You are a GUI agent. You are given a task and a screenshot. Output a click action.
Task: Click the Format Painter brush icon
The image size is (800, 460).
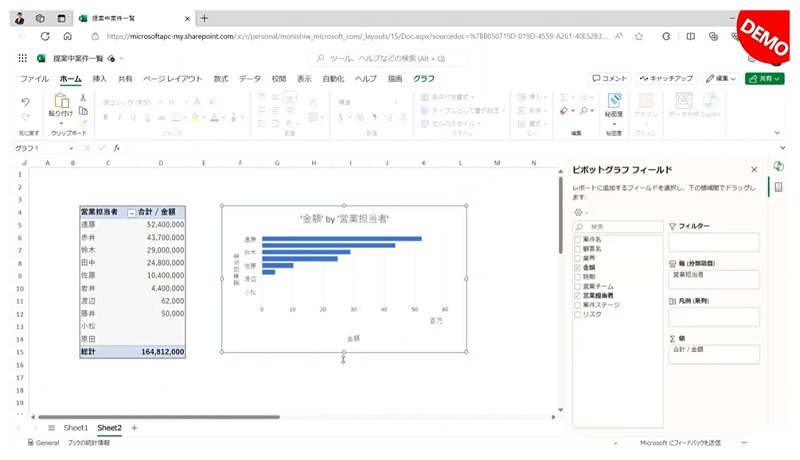tap(83, 123)
